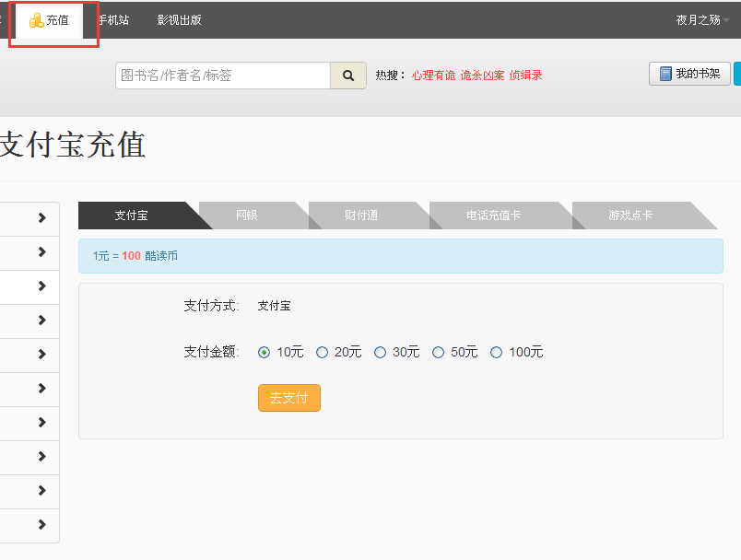Switch to the 财付通 payment tab
741x560 pixels.
[361, 216]
